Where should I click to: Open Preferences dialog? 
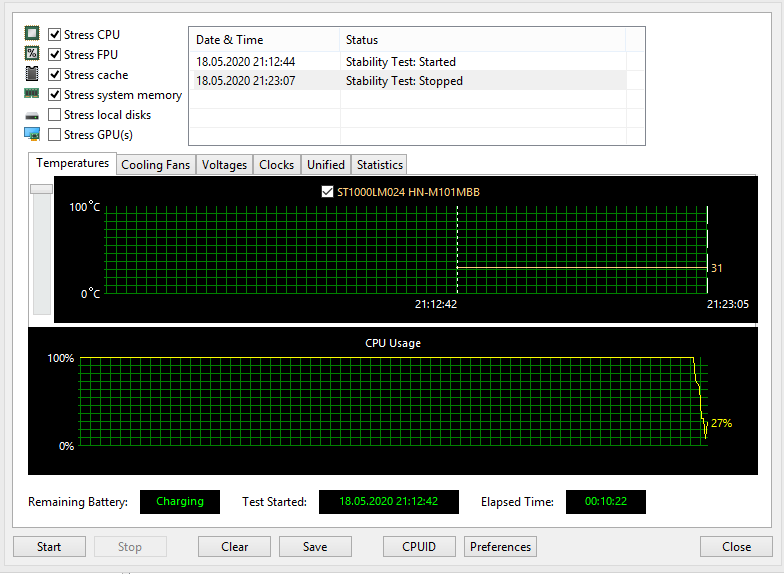pyautogui.click(x=500, y=547)
